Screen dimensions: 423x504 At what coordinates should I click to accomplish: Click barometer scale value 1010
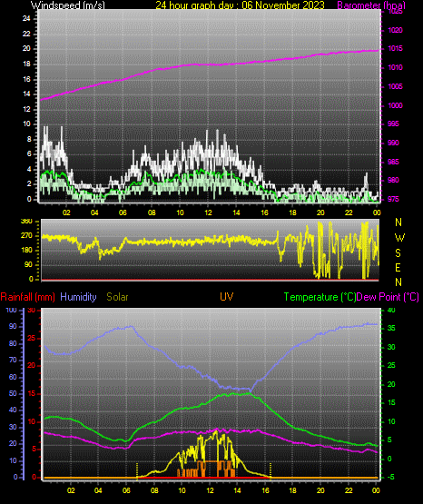[395, 67]
